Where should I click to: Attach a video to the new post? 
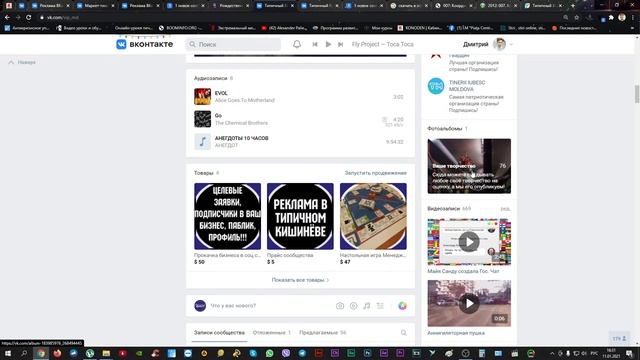tap(353, 306)
